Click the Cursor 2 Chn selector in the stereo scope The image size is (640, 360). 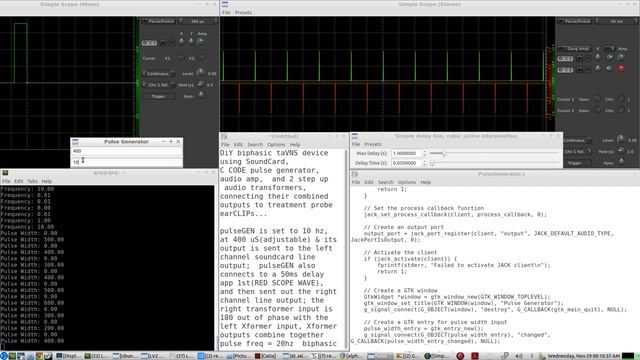point(621,110)
